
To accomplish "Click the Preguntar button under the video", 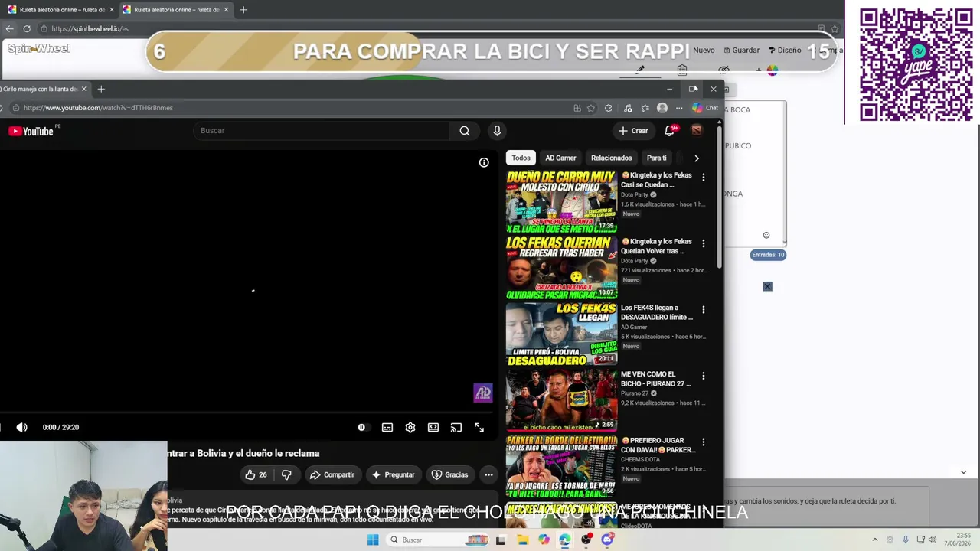I will (x=393, y=474).
